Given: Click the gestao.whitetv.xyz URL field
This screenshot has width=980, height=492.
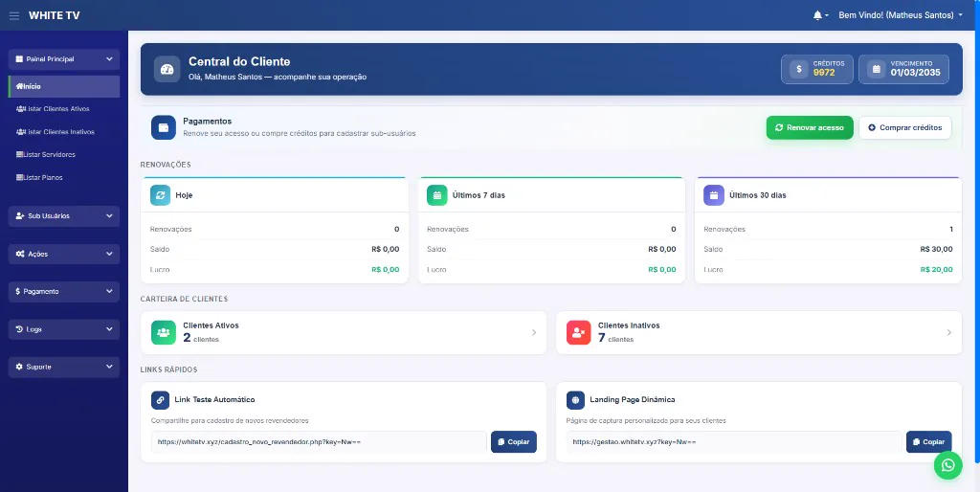Looking at the screenshot, I should pyautogui.click(x=734, y=442).
